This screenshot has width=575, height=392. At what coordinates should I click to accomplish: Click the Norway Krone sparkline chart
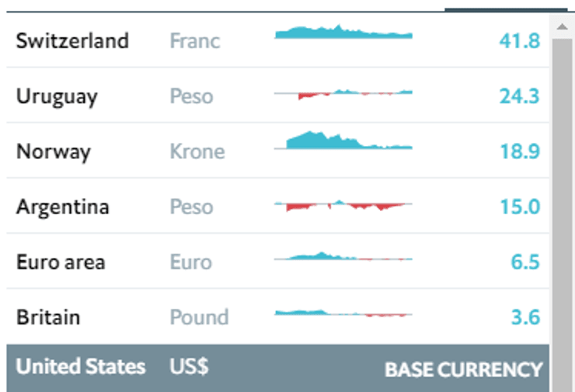pos(343,142)
